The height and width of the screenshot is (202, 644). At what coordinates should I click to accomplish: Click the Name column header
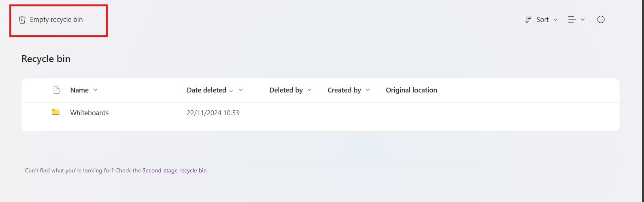[x=79, y=90]
